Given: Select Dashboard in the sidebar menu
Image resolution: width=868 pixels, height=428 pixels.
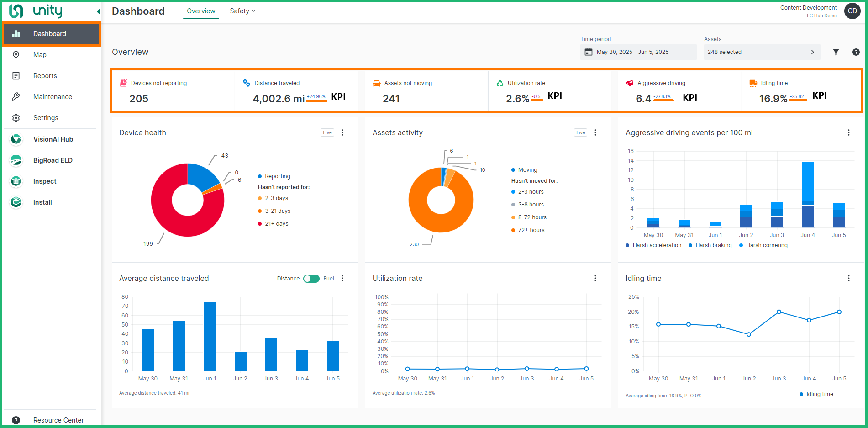Looking at the screenshot, I should pos(50,33).
